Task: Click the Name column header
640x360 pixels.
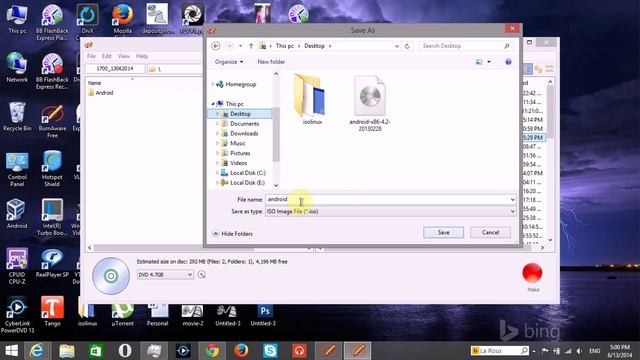Action: [94, 83]
